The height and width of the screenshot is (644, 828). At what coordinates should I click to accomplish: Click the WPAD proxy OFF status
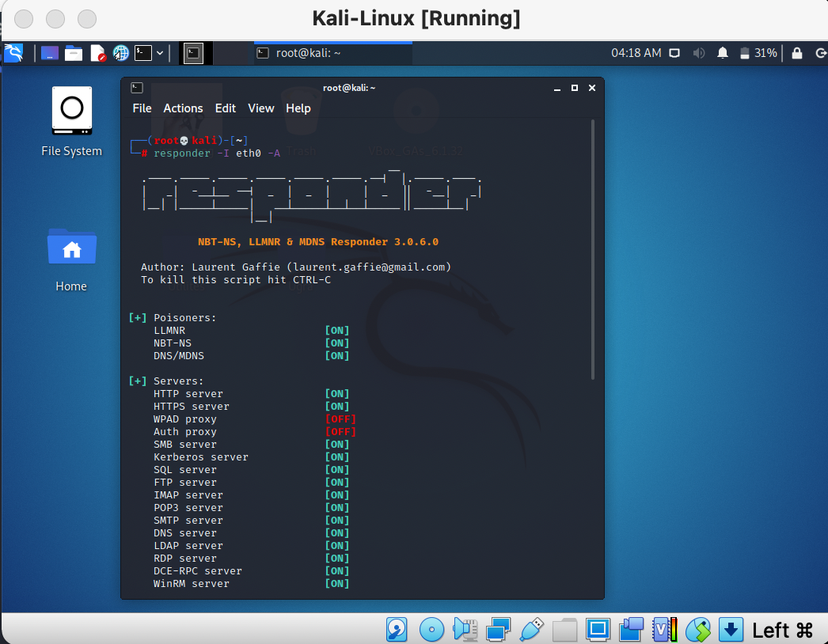340,419
